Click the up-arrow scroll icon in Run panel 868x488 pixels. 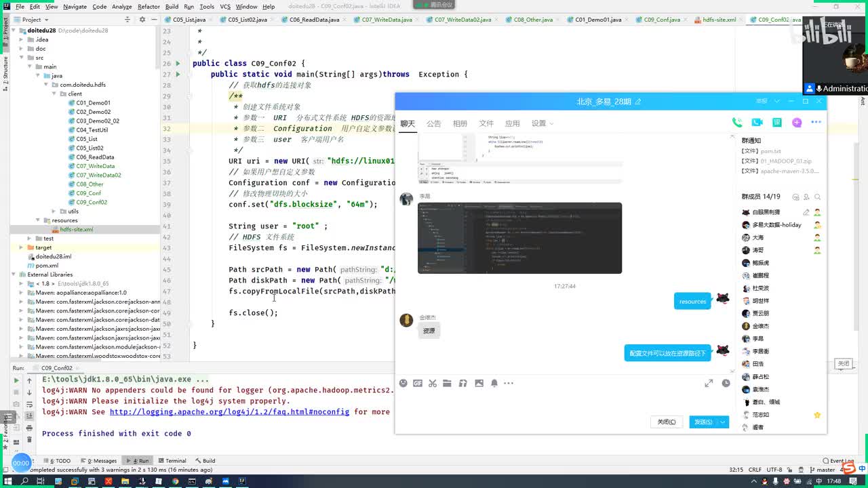click(29, 380)
